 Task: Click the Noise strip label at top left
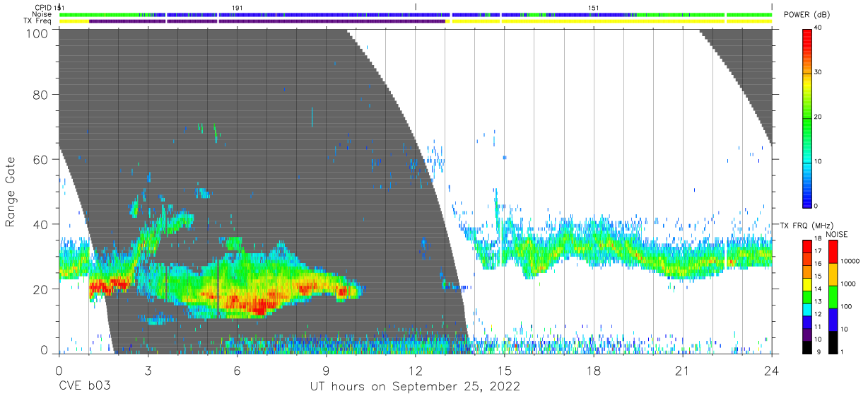pyautogui.click(x=43, y=14)
